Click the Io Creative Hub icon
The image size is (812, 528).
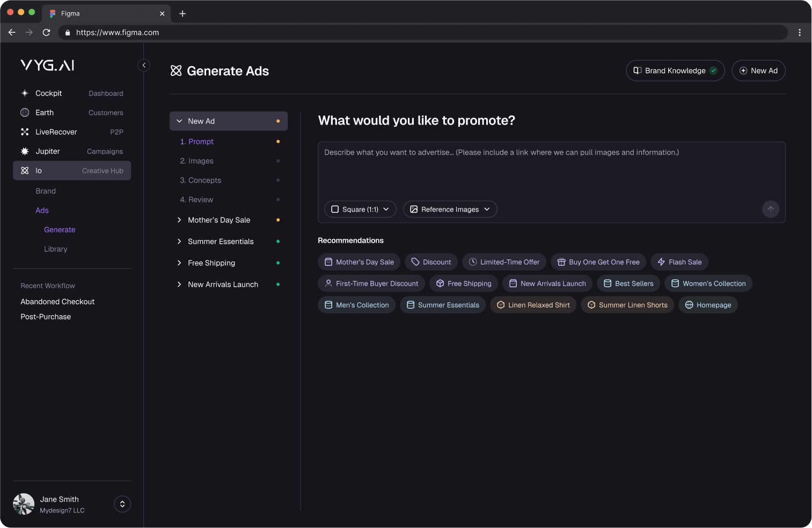(25, 170)
